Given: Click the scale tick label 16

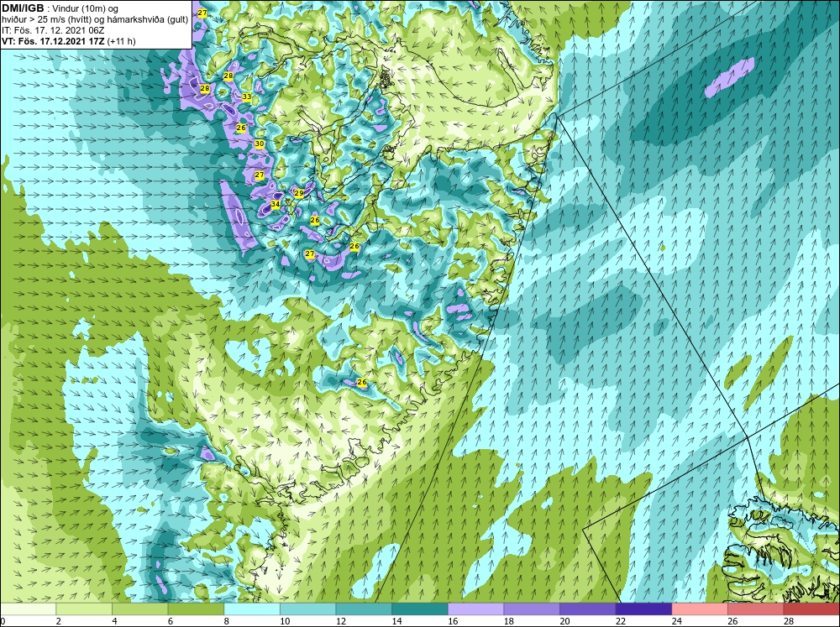Looking at the screenshot, I should tap(453, 621).
